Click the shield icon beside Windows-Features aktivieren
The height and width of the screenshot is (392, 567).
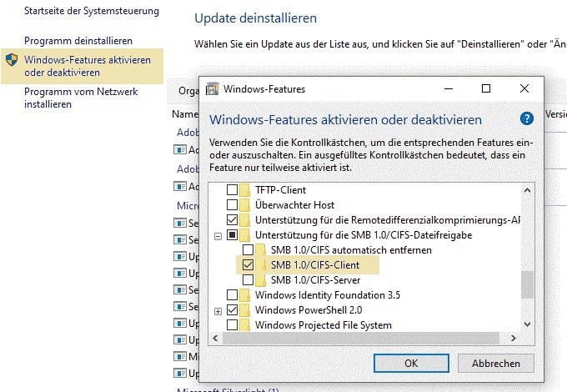click(11, 60)
